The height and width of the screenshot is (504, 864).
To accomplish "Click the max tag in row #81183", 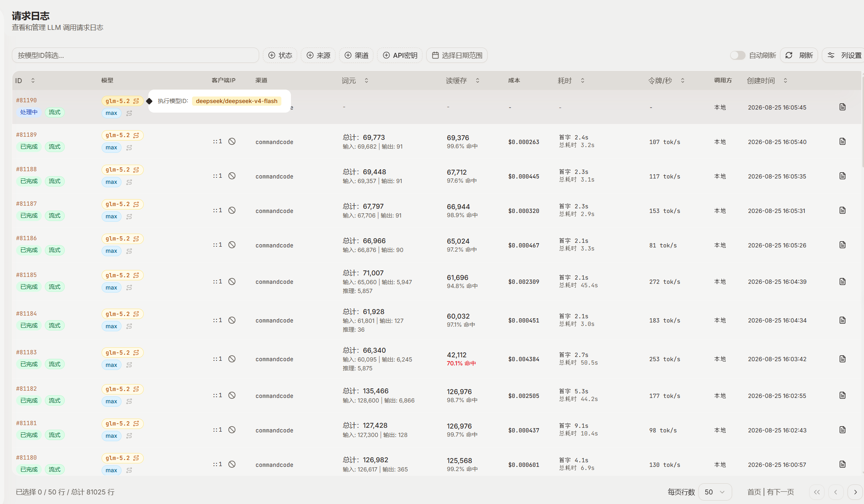I will 111,365.
